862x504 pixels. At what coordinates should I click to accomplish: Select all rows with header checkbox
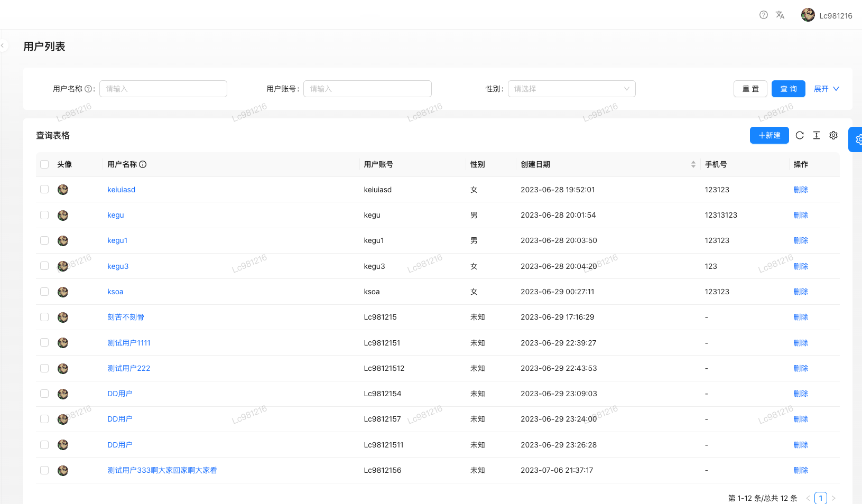tap(44, 164)
